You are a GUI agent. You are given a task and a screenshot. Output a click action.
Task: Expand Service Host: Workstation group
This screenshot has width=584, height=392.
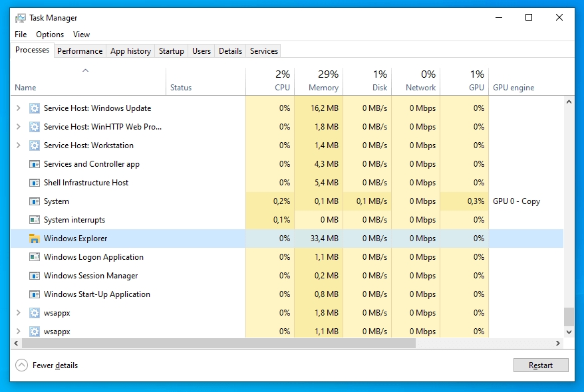click(x=18, y=146)
